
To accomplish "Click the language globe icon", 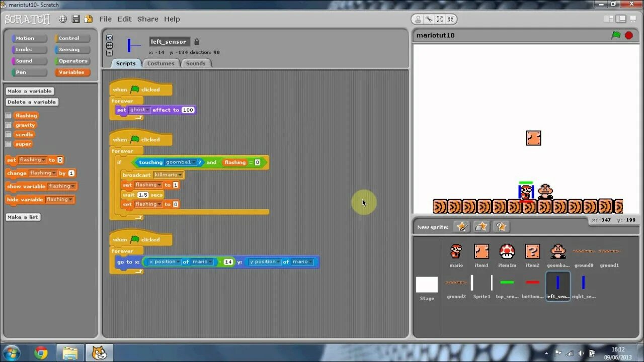I will (x=63, y=19).
